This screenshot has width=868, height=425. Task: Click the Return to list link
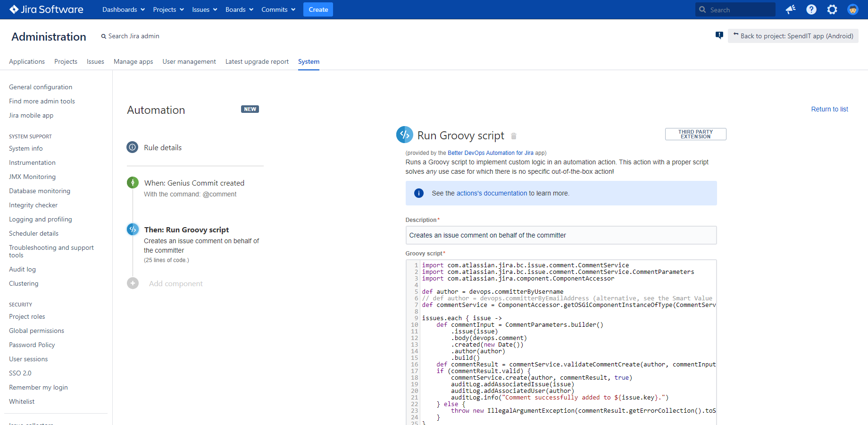[x=829, y=109]
